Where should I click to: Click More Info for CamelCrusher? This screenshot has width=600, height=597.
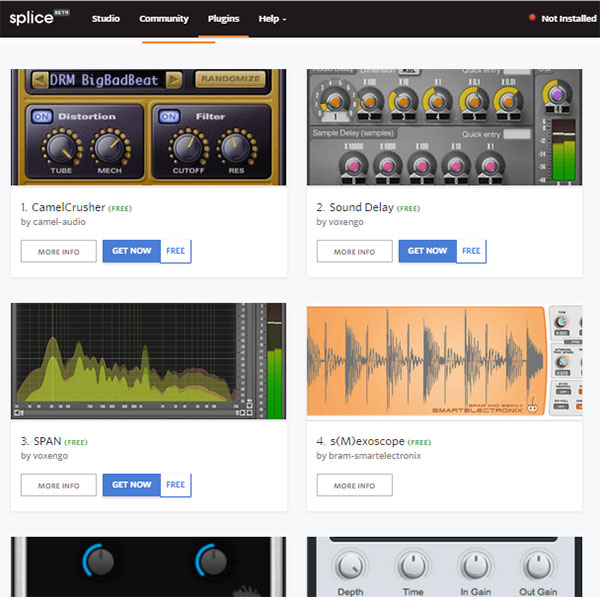pos(59,251)
